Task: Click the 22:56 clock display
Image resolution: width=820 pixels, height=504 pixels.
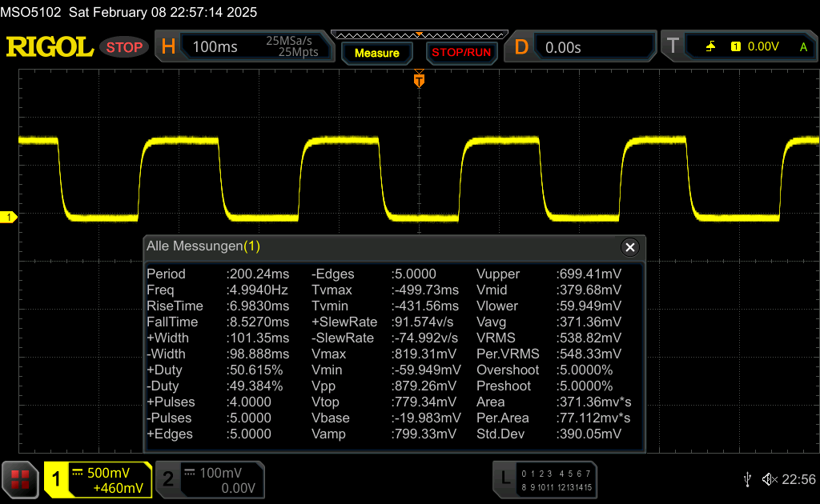Action: 798,479
